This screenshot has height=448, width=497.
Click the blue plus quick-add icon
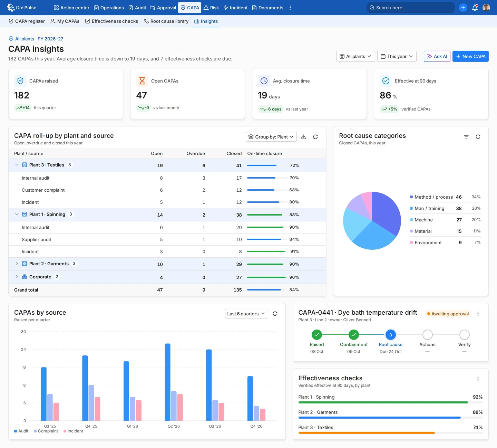(463, 8)
